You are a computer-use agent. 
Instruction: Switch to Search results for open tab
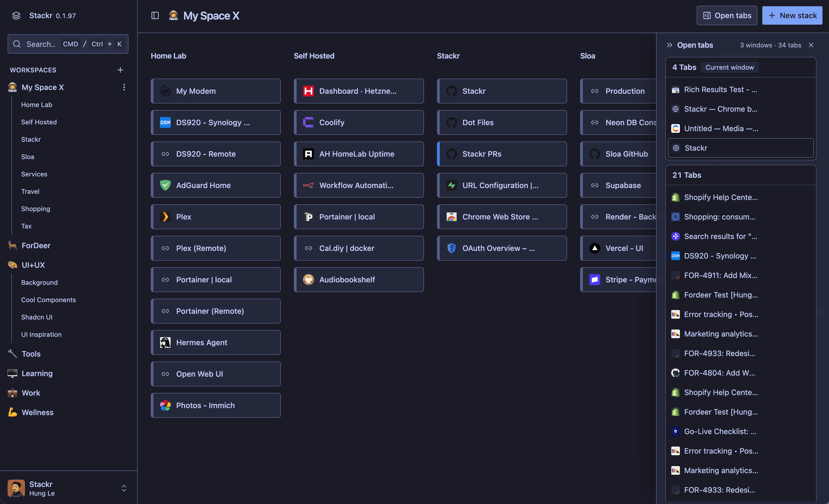click(741, 236)
